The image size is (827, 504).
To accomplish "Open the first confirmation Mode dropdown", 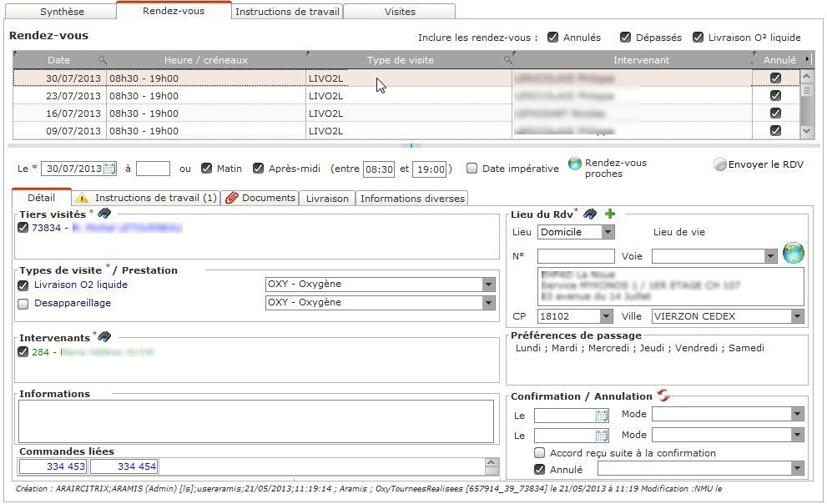I will (x=797, y=415).
